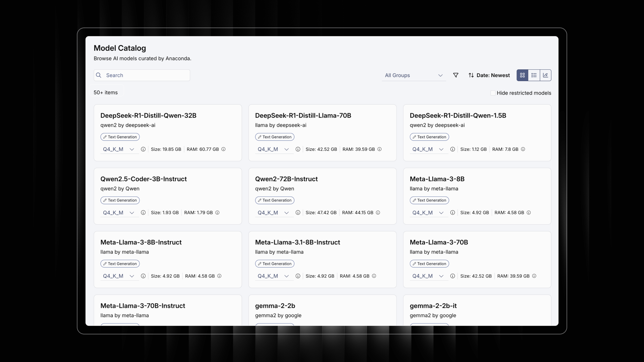644x362 pixels.
Task: Expand Q4_K_M dropdown for Qwen2-72B-Instruct
Action: pos(274,213)
